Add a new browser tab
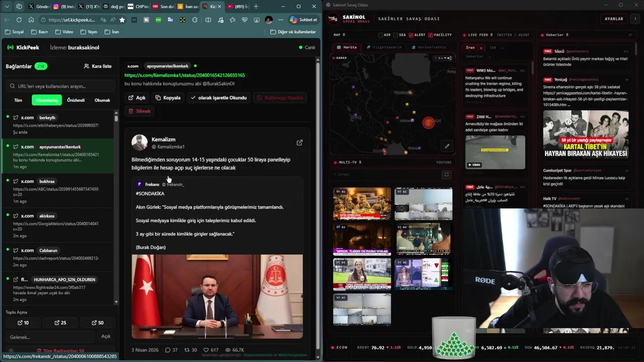This screenshot has height=362, width=644. 256,7
